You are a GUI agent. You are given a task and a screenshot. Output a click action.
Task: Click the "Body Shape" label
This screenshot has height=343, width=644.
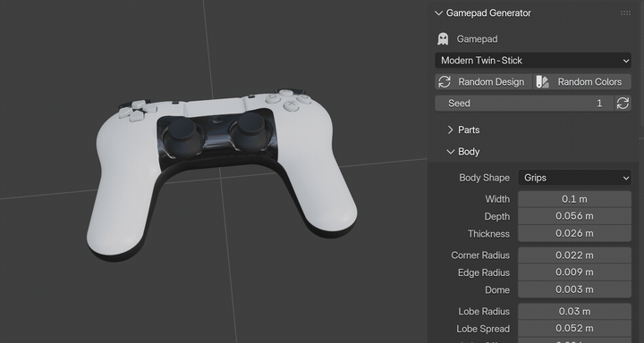pyautogui.click(x=484, y=178)
